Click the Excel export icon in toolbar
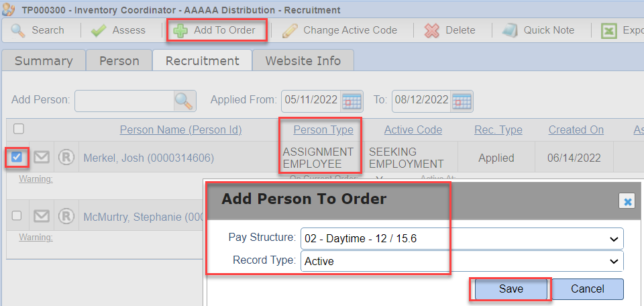 [609, 31]
